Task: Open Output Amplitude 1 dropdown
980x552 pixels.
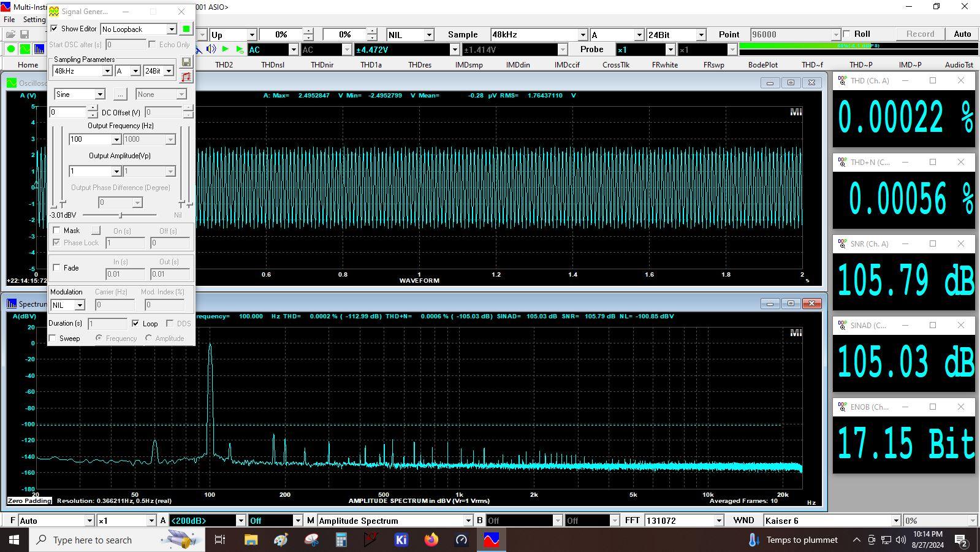Action: [x=116, y=171]
